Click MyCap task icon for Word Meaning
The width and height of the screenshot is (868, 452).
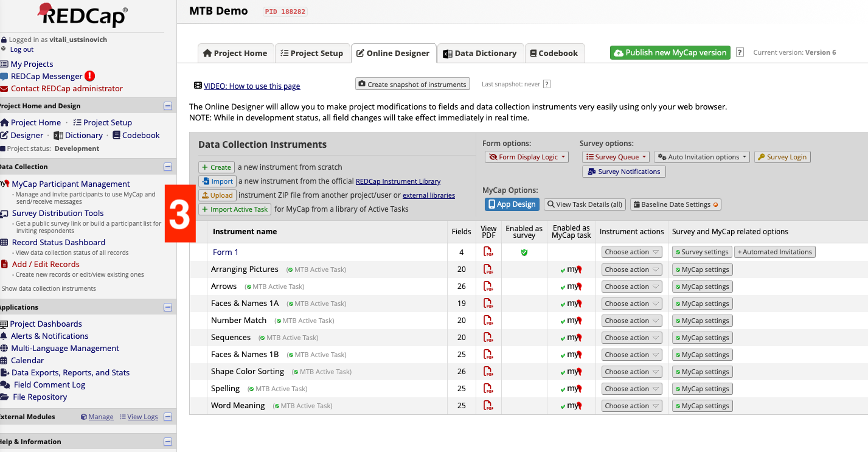571,406
